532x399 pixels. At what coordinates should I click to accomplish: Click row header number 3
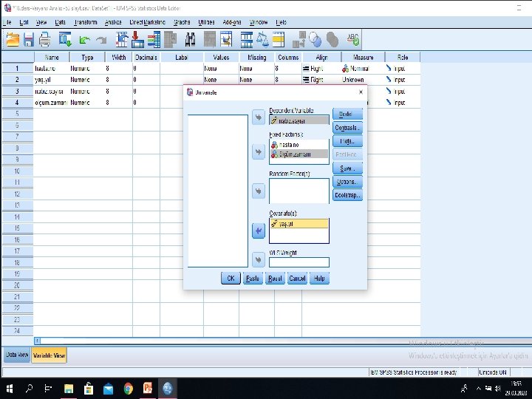pyautogui.click(x=17, y=92)
